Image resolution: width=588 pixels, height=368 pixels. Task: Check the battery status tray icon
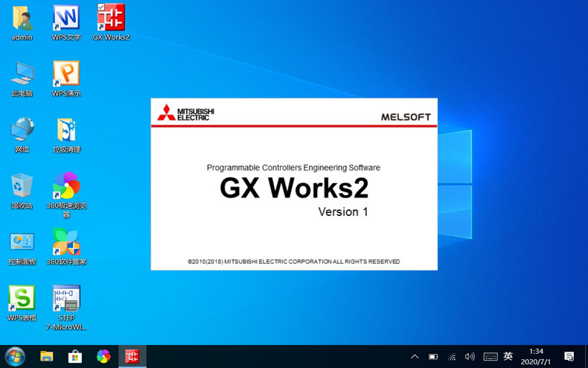[x=433, y=356]
